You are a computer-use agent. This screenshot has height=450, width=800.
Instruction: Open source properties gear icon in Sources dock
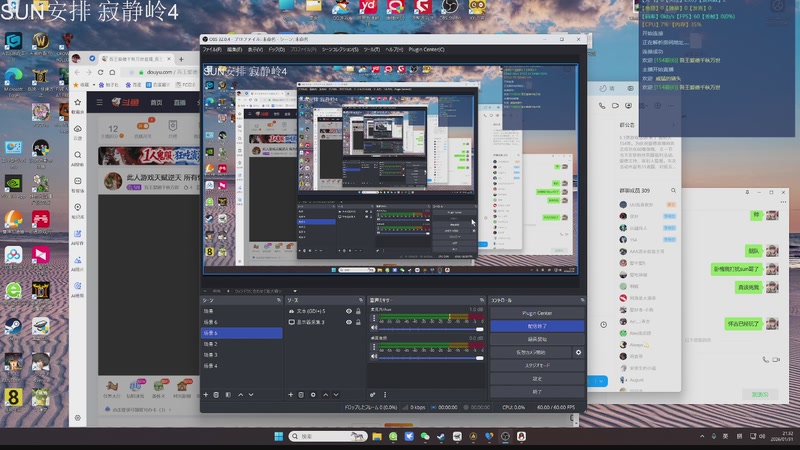(x=313, y=395)
